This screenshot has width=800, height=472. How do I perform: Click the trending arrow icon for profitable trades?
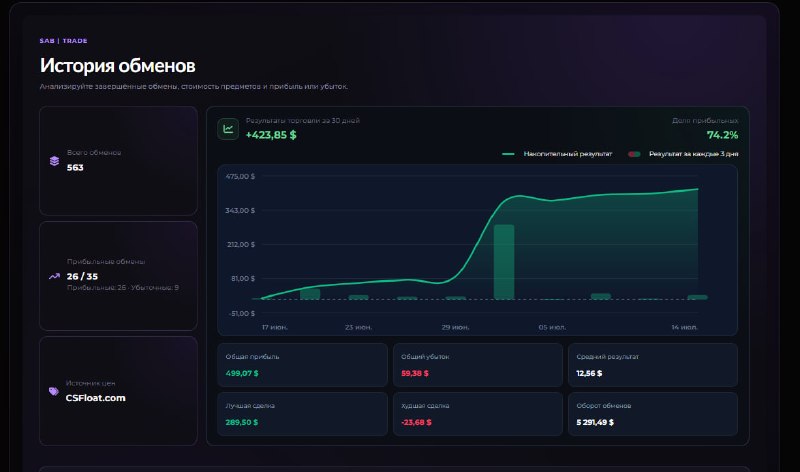click(x=54, y=276)
